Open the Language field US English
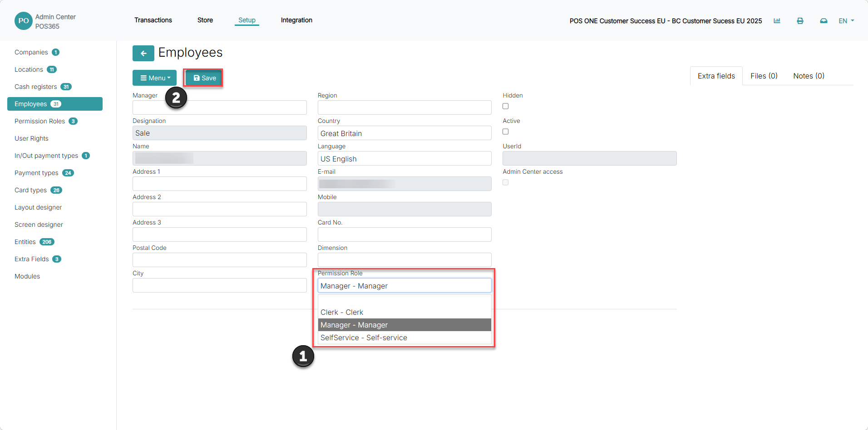The height and width of the screenshot is (430, 868). coord(404,159)
